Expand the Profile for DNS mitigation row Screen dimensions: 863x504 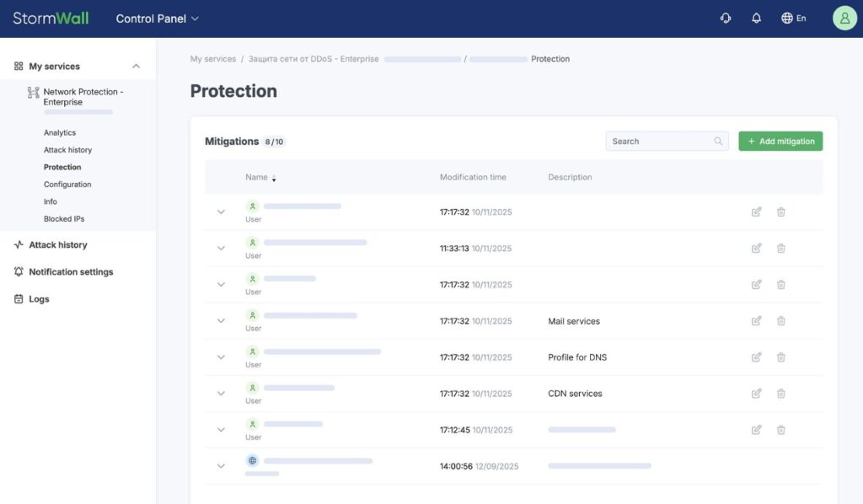221,357
